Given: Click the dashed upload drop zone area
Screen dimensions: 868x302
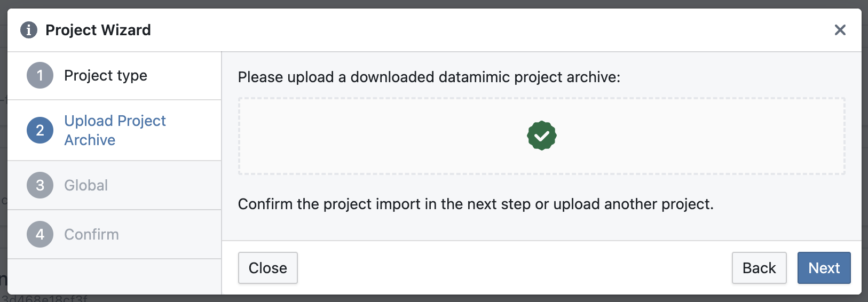Looking at the screenshot, I should 542,136.
